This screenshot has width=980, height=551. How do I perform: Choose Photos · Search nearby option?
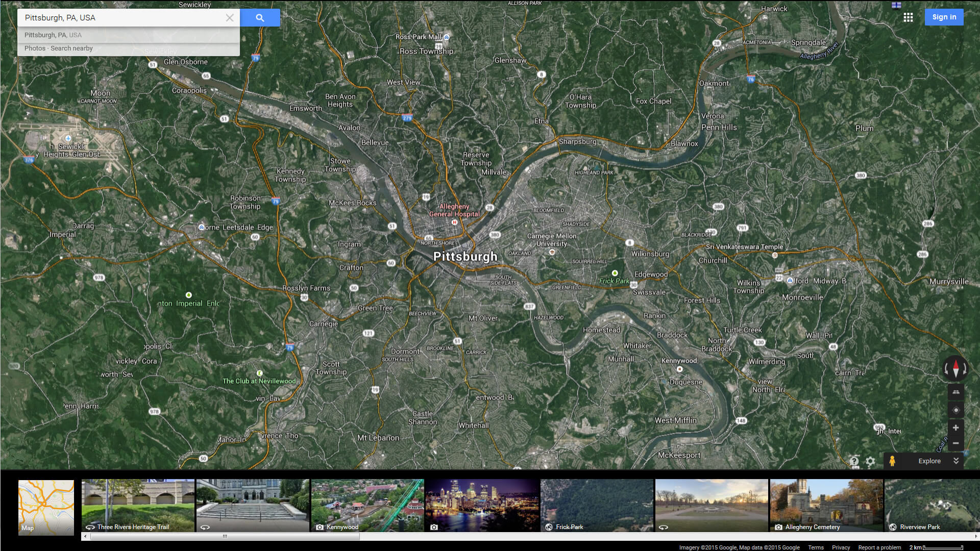click(59, 48)
